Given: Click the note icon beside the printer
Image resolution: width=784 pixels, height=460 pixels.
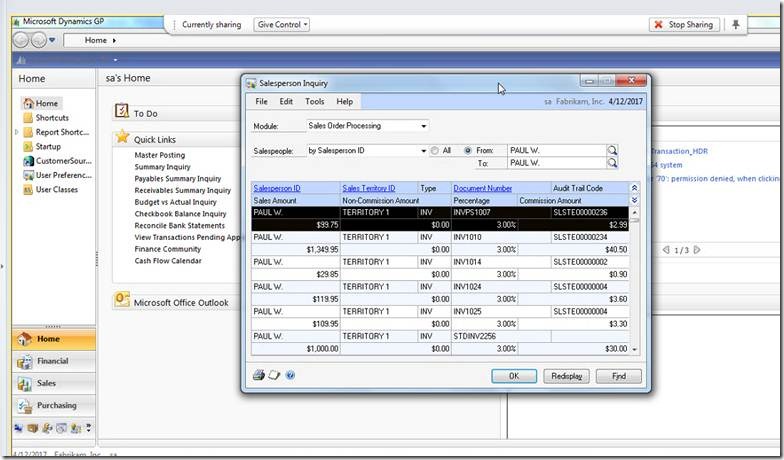Looking at the screenshot, I should click(274, 376).
